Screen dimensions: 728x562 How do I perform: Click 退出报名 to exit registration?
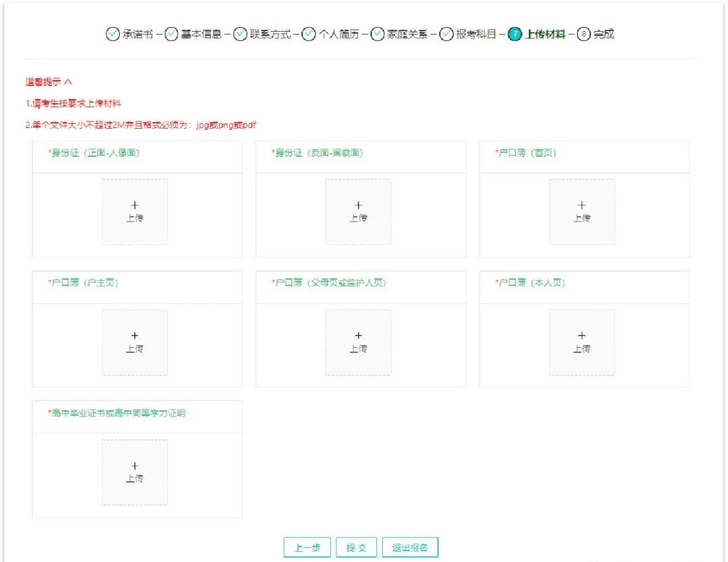click(x=410, y=547)
